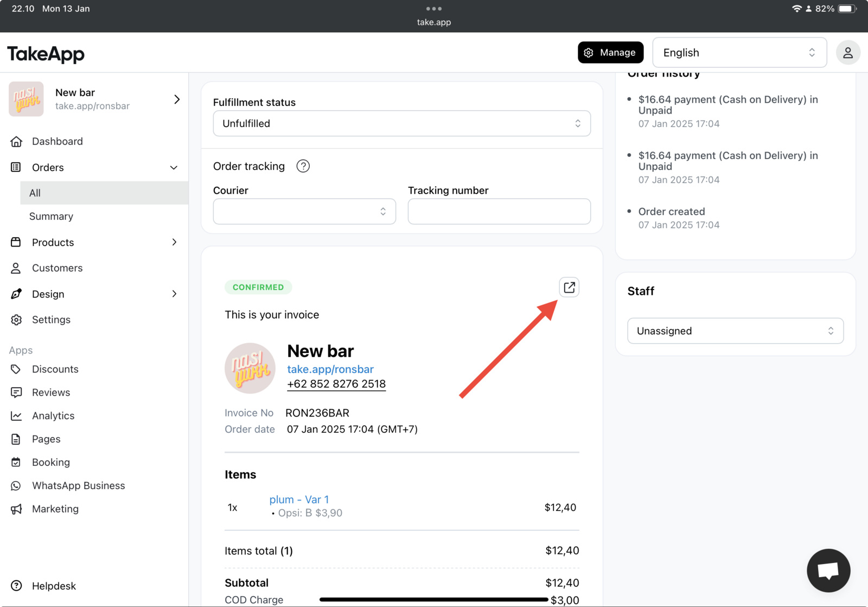Open Pages in the sidebar
The image size is (868, 607).
point(46,439)
